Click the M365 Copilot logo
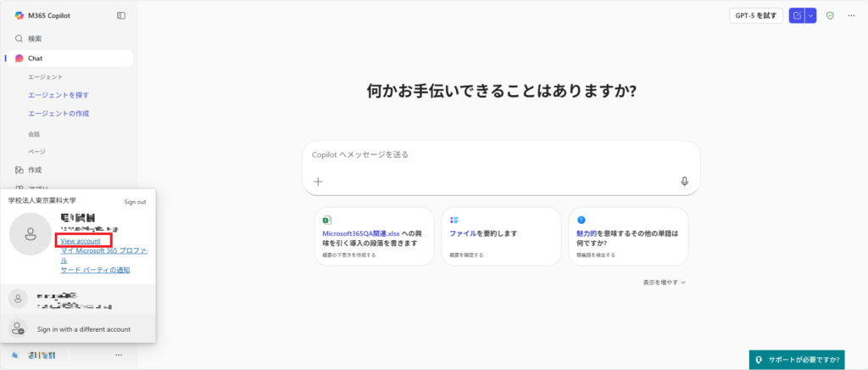The width and height of the screenshot is (868, 370). click(19, 15)
